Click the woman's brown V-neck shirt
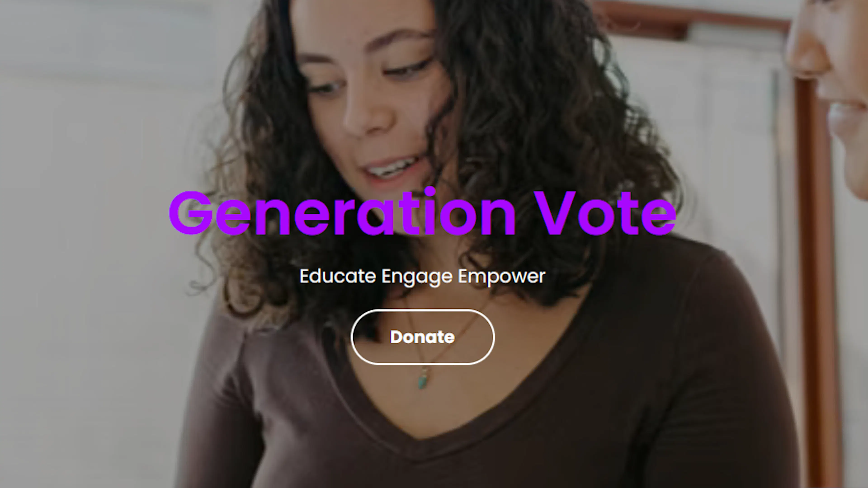The image size is (868, 488). click(x=505, y=421)
